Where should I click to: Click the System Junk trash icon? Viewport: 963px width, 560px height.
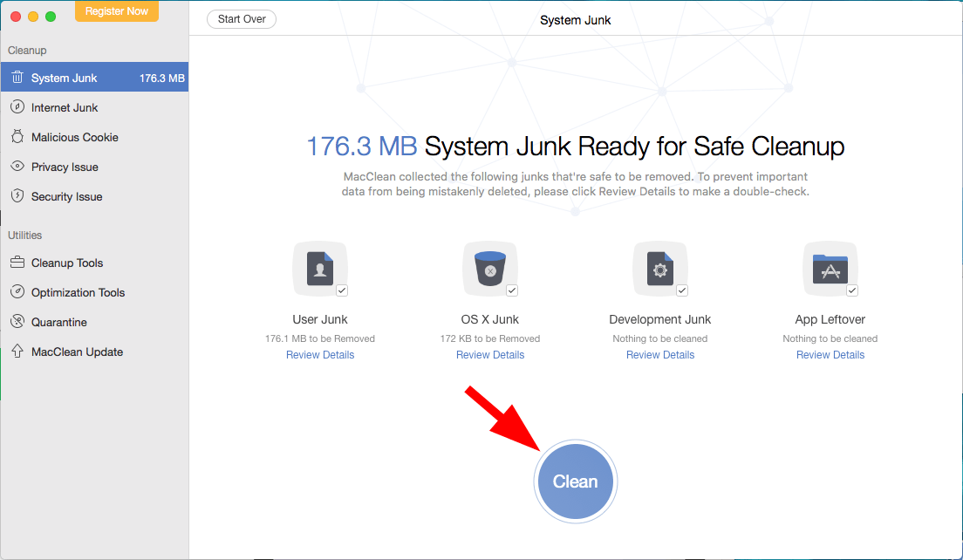pos(17,78)
